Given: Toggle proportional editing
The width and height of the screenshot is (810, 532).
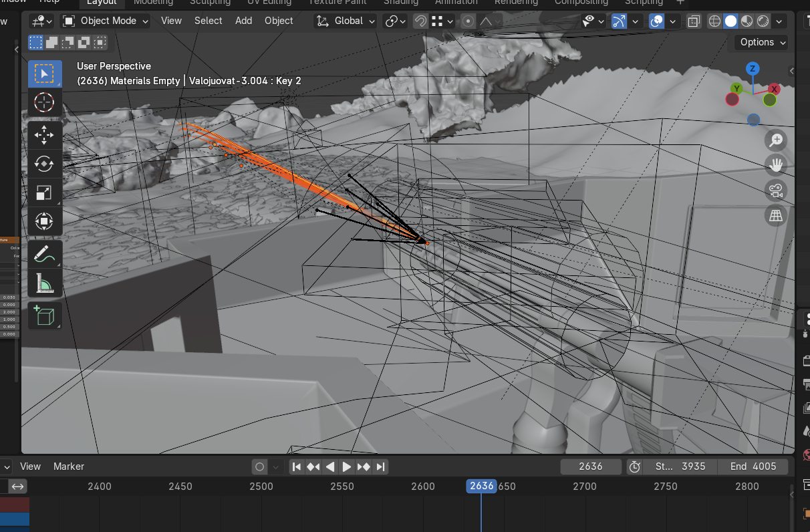Looking at the screenshot, I should point(468,21).
